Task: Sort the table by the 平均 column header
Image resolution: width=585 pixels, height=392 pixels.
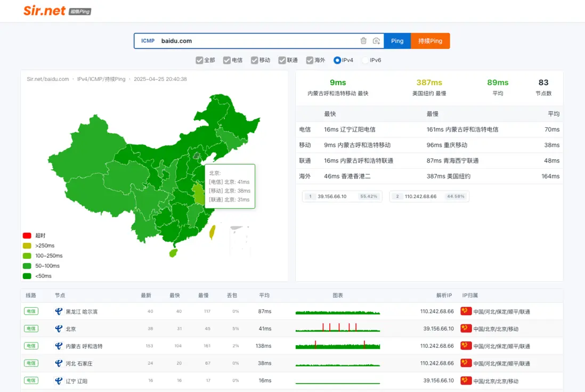Action: [264, 295]
